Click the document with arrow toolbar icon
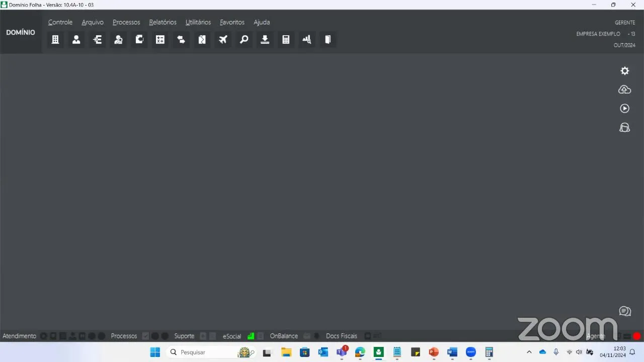The image size is (644, 362). (x=139, y=40)
